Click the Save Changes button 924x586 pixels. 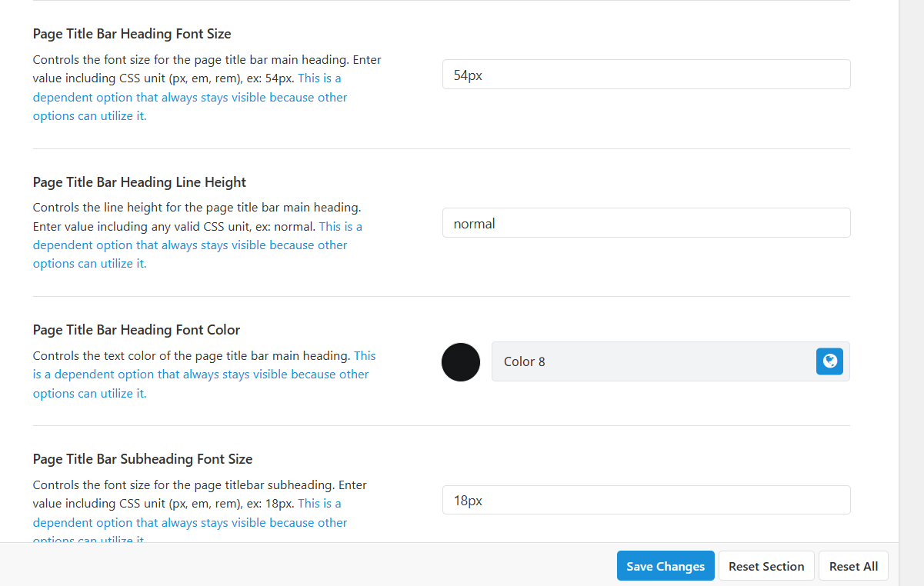(665, 566)
